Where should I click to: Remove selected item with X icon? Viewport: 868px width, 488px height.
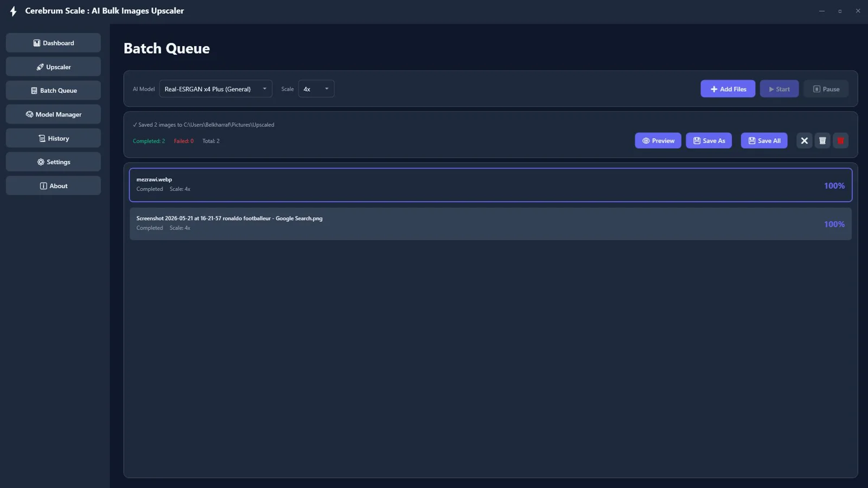[x=804, y=140]
